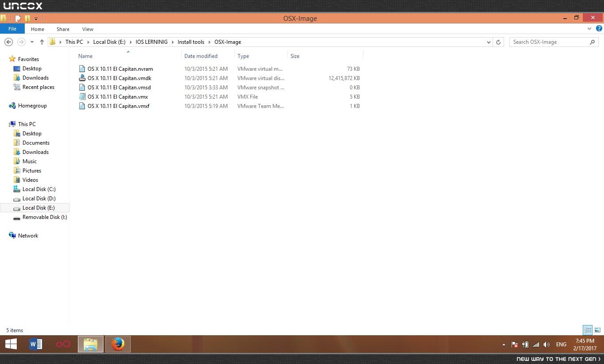Go to Install tools in the breadcrumb

[191, 42]
